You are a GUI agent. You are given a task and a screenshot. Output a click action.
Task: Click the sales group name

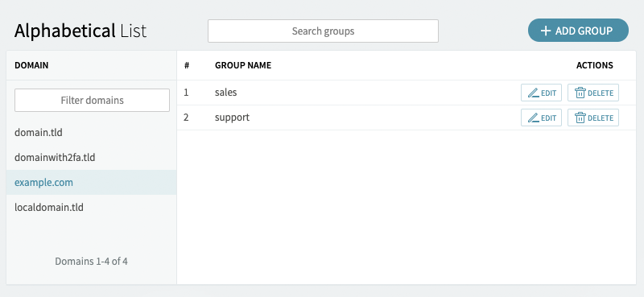[x=226, y=93]
